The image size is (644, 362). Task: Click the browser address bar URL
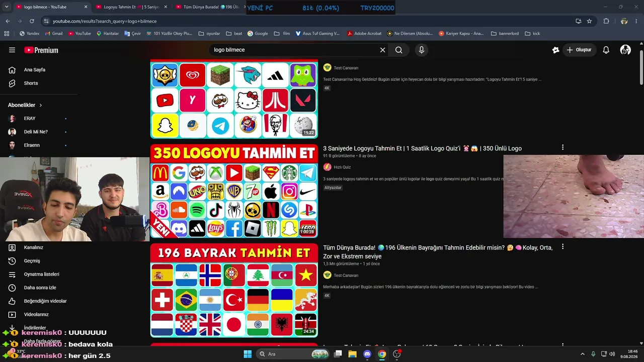click(105, 21)
